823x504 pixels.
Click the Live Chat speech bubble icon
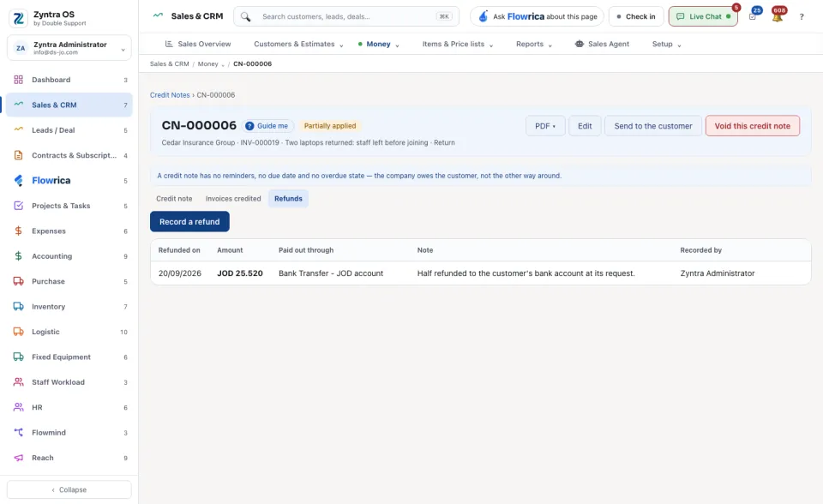click(x=680, y=16)
